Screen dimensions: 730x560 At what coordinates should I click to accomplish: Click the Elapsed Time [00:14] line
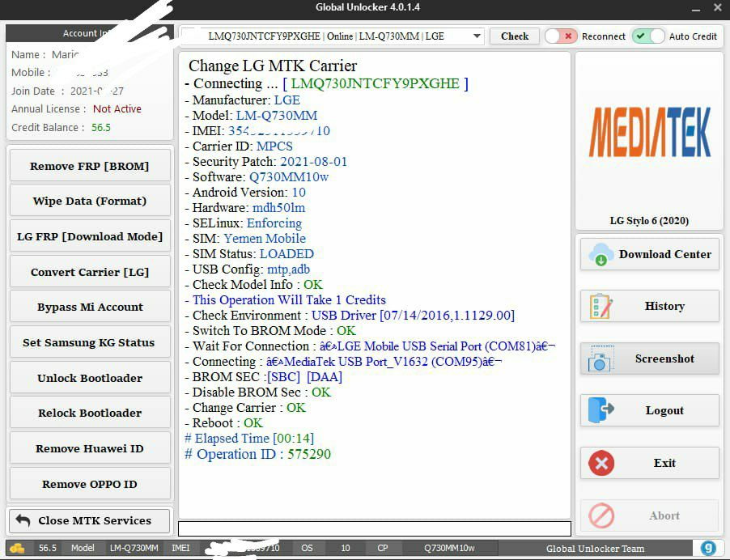[x=249, y=439]
